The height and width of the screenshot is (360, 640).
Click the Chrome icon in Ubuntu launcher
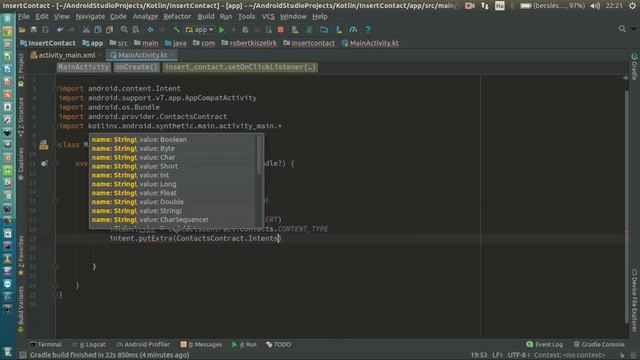pos(7,31)
